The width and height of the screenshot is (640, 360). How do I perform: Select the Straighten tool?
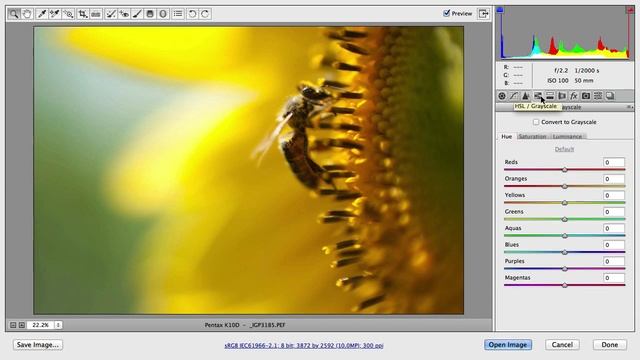(96, 14)
